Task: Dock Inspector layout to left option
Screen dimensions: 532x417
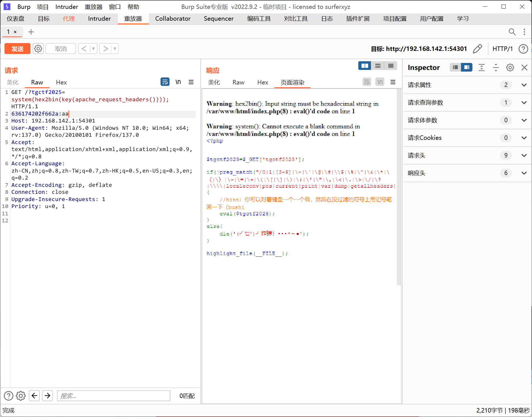Action: pos(455,67)
